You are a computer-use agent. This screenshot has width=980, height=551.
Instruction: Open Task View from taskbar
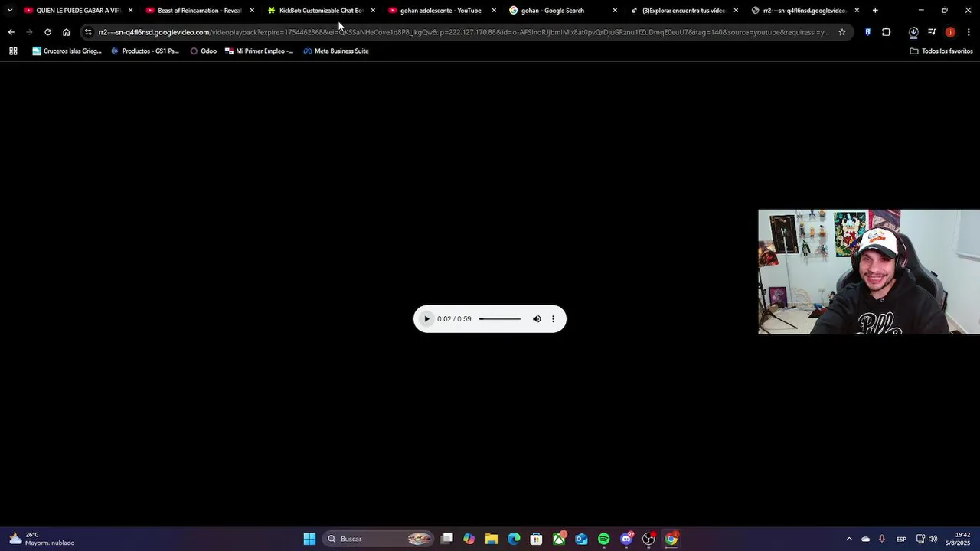pyautogui.click(x=447, y=539)
